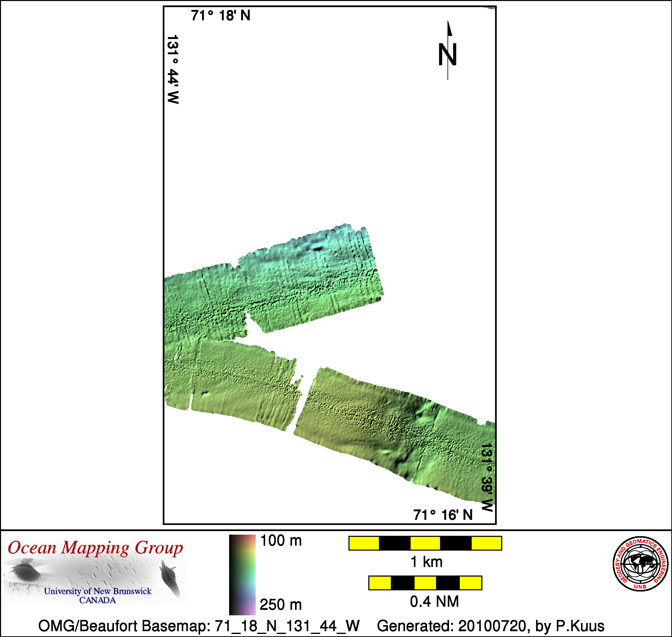Click the depth color scale bar
The width and height of the screenshot is (672, 637).
click(x=242, y=575)
